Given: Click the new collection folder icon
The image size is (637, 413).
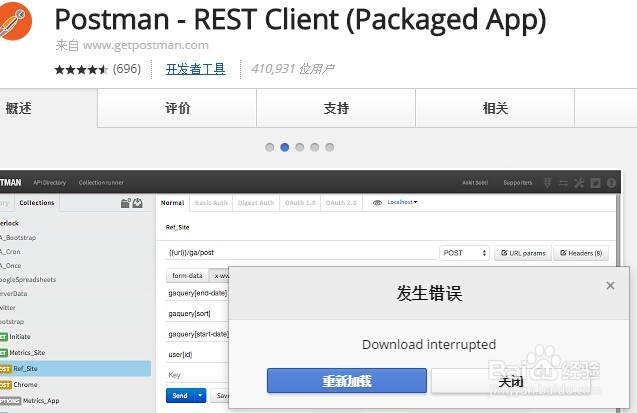Looking at the screenshot, I should pos(126,203).
